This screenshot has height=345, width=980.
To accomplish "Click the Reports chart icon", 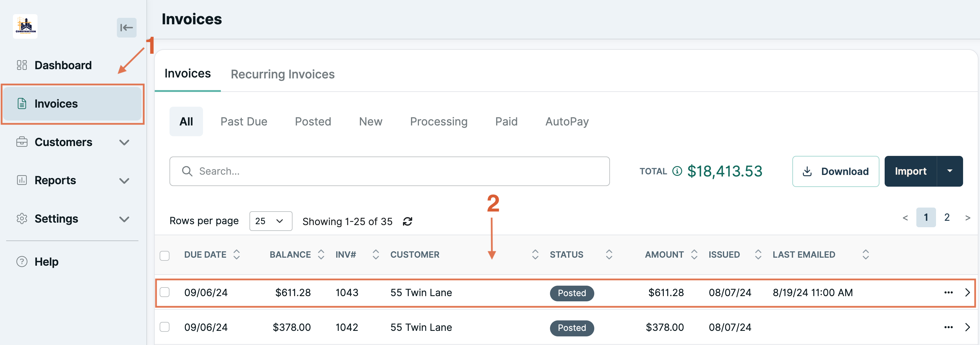I will point(22,180).
